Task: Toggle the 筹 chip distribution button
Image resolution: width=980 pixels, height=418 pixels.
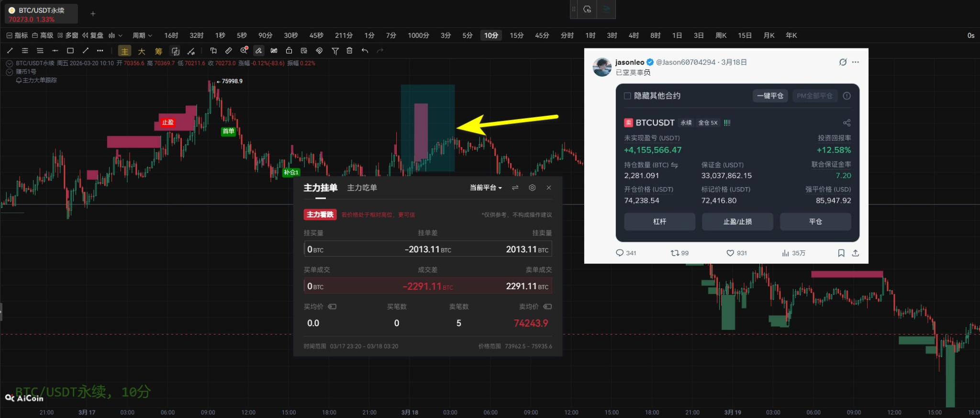Action: (158, 51)
